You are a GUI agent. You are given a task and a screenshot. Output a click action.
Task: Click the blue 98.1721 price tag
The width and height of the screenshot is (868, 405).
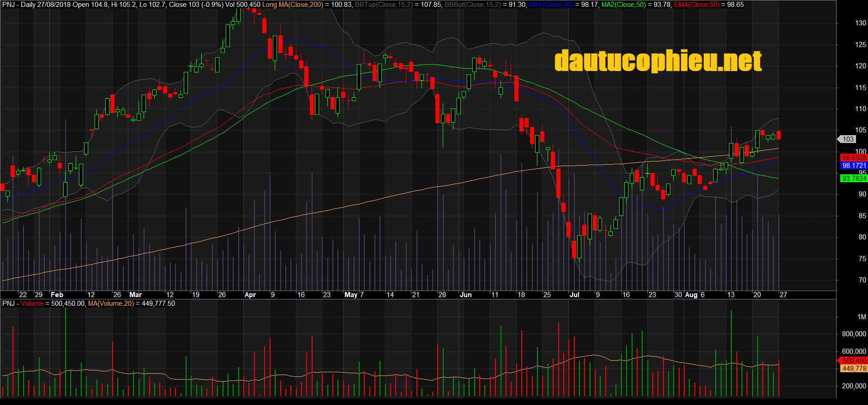click(x=854, y=165)
